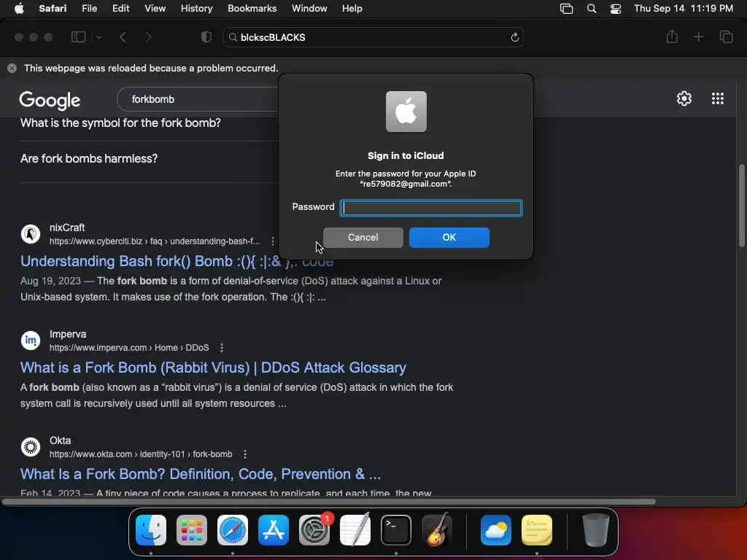Dismiss the webpage reloaded notification
Viewport: 747px width, 560px height.
12,68
